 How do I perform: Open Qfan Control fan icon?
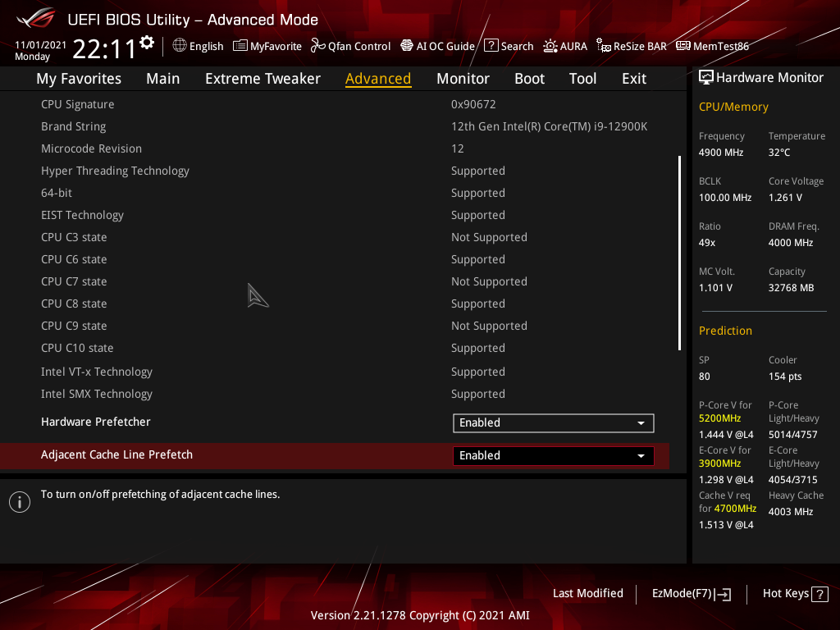pyautogui.click(x=317, y=46)
